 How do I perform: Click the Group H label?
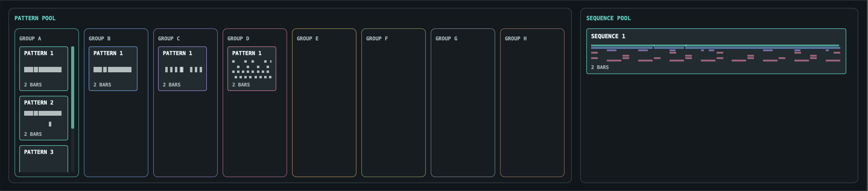tap(516, 38)
